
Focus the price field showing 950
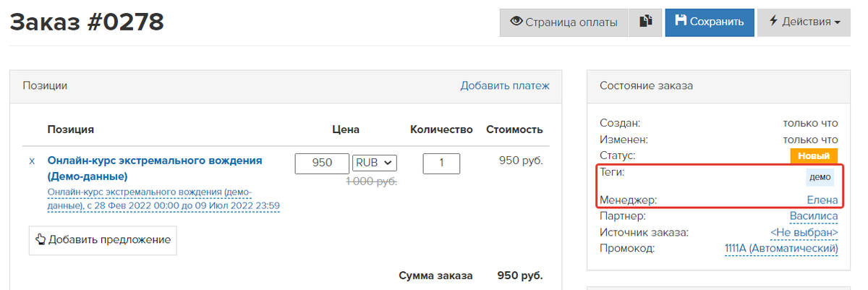tap(322, 163)
